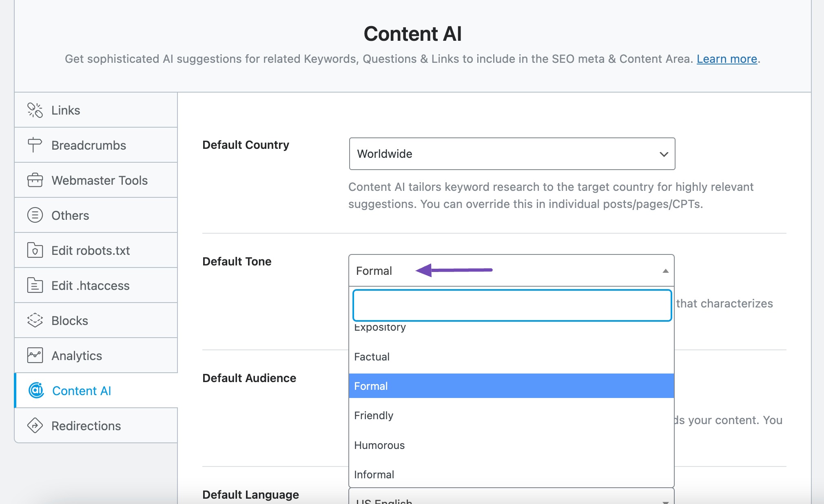Click the Blocks icon in sidebar

(x=35, y=321)
